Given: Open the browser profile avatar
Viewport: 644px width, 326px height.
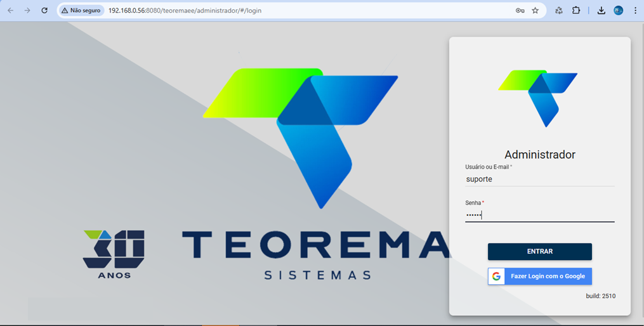Looking at the screenshot, I should coord(618,11).
